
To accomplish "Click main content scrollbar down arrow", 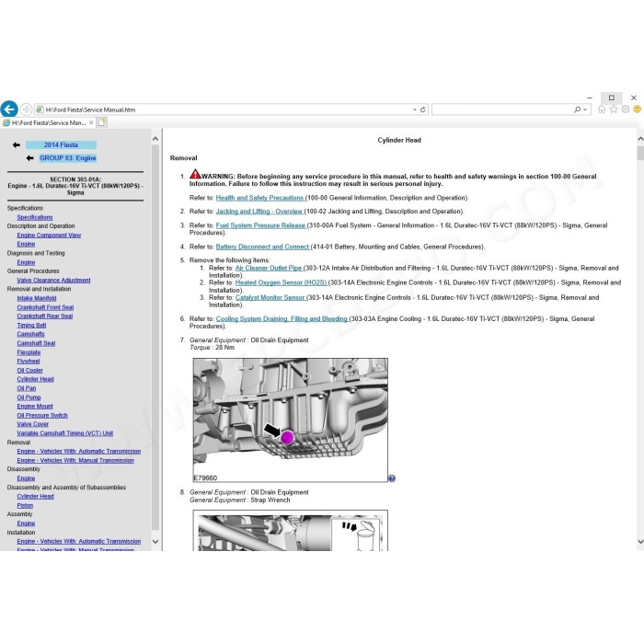I will (640, 542).
